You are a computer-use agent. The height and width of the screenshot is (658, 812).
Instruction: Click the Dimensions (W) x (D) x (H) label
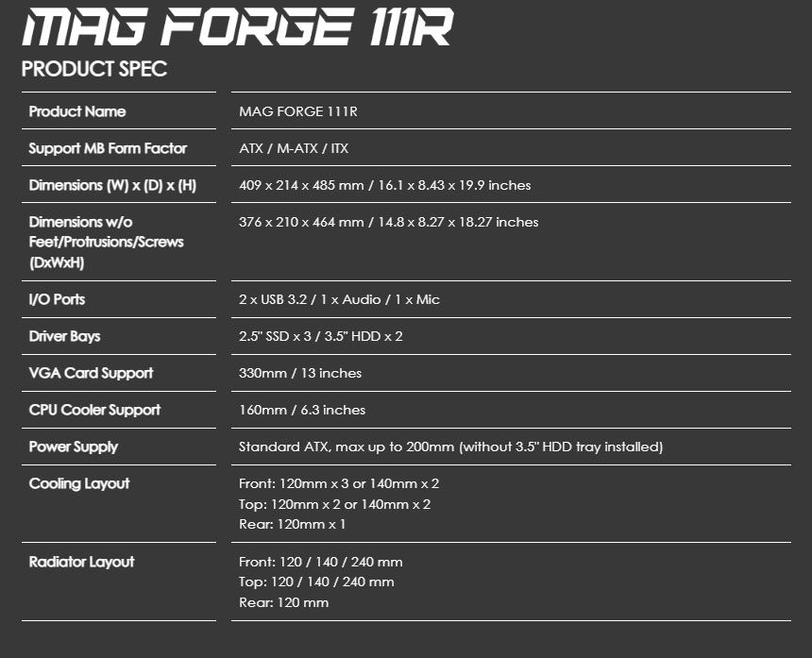pyautogui.click(x=112, y=185)
